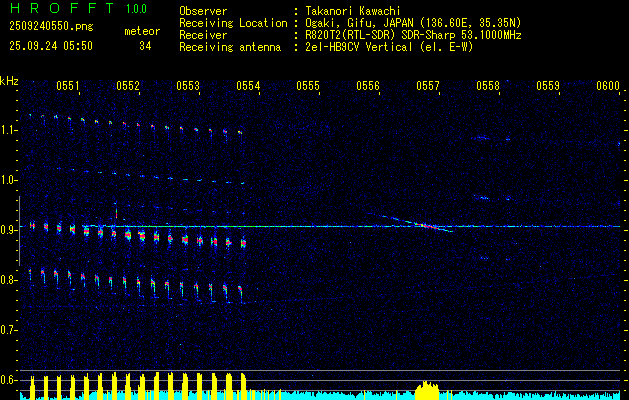Viewport: 629px width, 400px height.
Task: Click the Receiving Location label
Action: [233, 23]
